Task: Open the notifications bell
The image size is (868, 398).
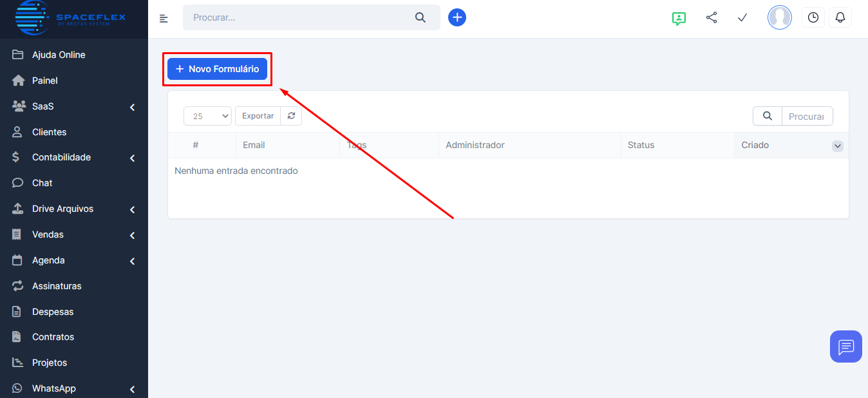Action: [840, 18]
